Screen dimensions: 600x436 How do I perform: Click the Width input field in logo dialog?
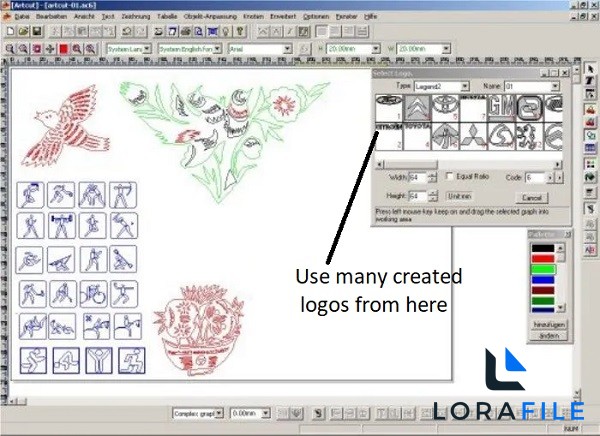point(418,178)
